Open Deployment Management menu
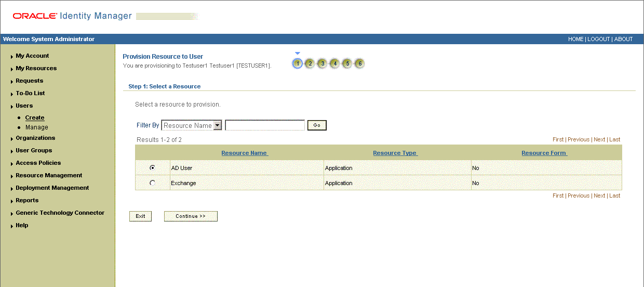The image size is (644, 287). click(x=52, y=188)
